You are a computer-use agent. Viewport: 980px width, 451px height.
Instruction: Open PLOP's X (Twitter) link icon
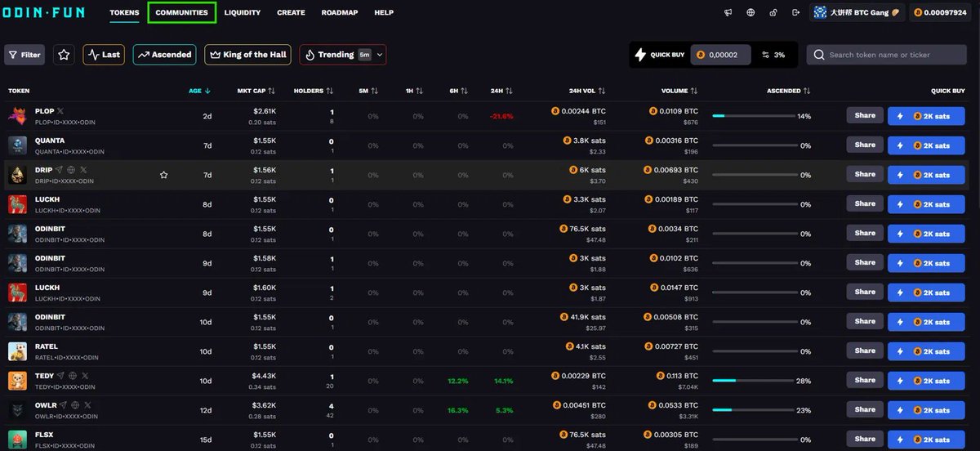coord(60,111)
